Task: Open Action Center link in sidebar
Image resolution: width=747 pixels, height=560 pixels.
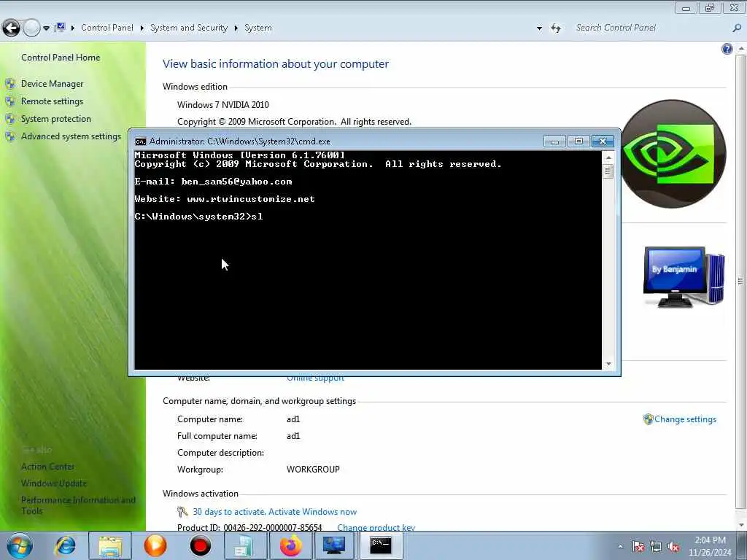Action: 47,467
